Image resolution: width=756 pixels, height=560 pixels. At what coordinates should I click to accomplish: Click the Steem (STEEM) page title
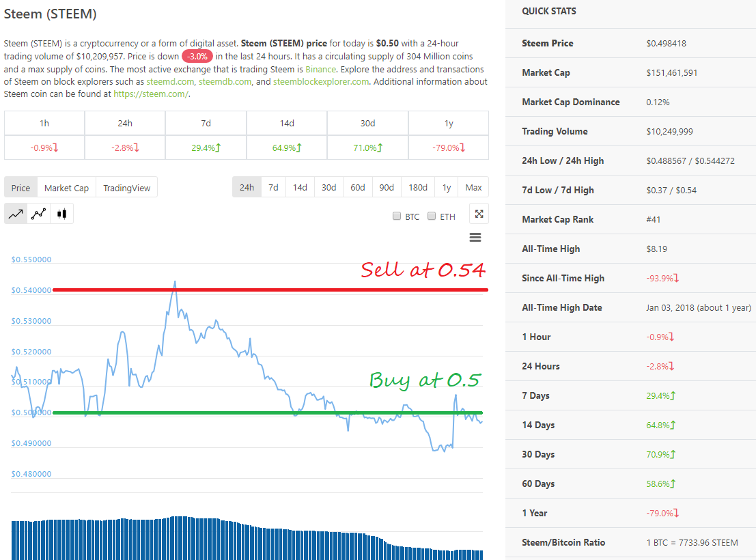[x=50, y=14]
